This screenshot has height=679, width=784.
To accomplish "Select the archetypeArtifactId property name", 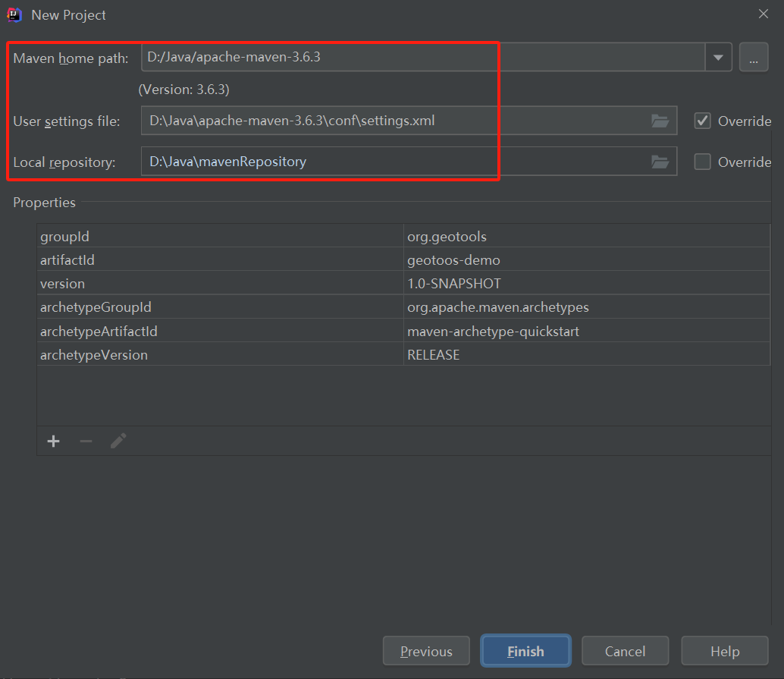I will coord(99,332).
